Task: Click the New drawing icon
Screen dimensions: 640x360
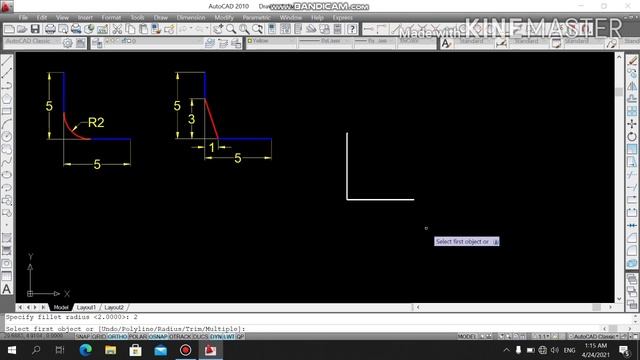Action: [9, 29]
